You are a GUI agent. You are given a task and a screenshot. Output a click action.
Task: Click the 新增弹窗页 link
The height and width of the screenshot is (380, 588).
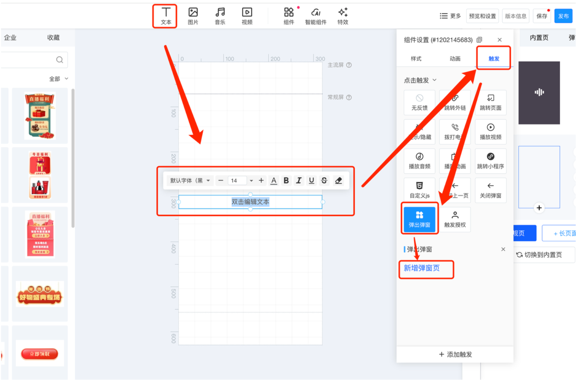[x=422, y=268]
